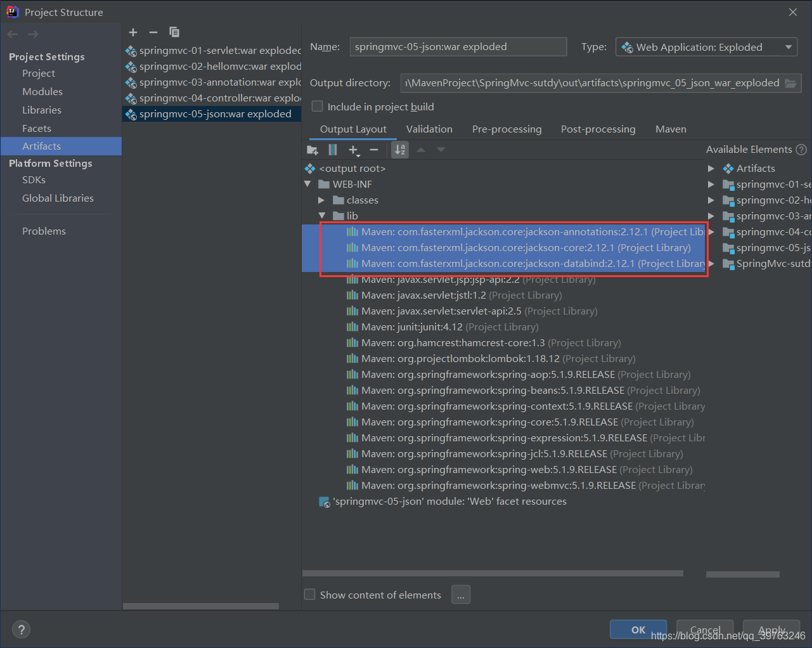Click the artifact list horizontal scrollbar
Viewport: 812px width, 648px height.
201,606
